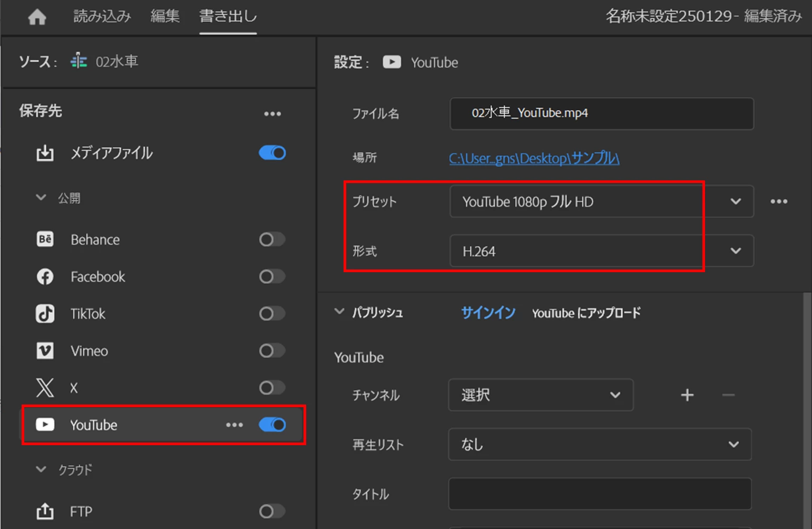Viewport: 812px width, 529px height.
Task: Enable the Facebook toggle
Action: [272, 276]
